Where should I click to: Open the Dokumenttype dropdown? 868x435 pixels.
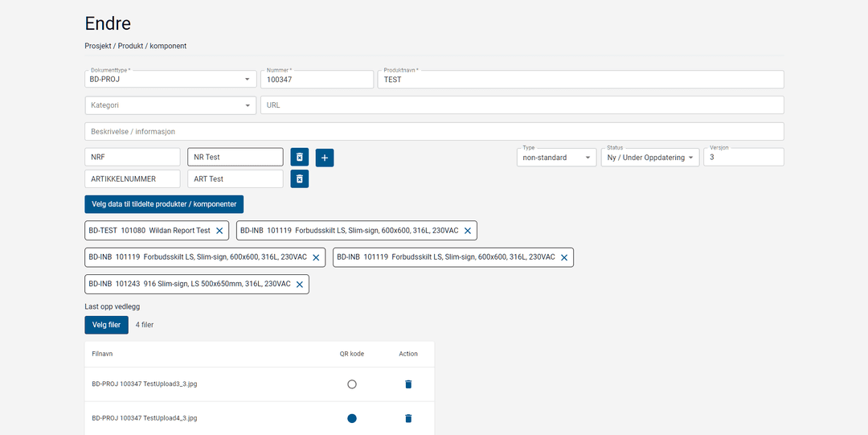[170, 80]
